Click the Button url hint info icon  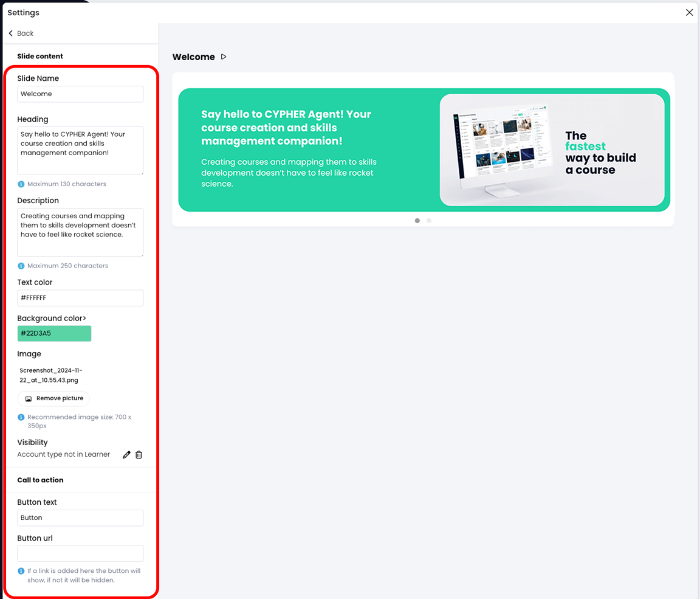[x=21, y=571]
